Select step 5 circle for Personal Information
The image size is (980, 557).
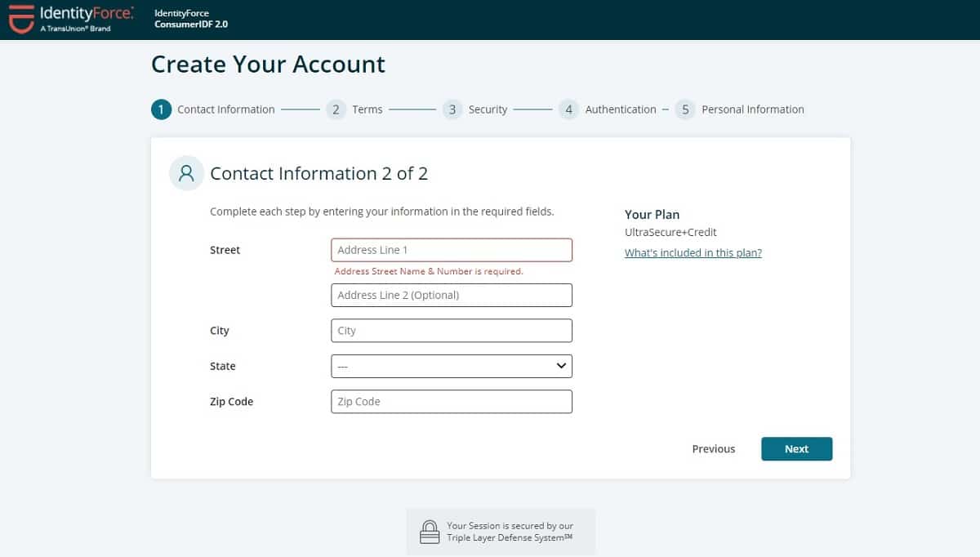coord(685,109)
